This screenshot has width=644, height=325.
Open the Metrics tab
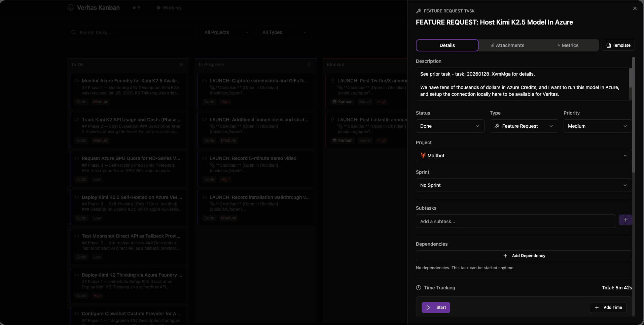[567, 45]
